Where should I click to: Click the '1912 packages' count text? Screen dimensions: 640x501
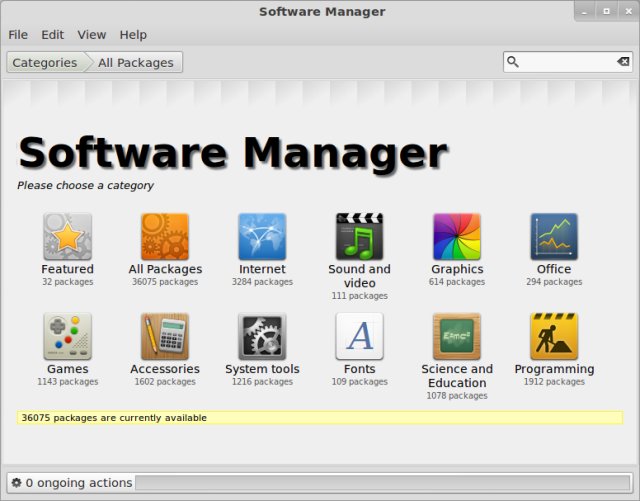click(554, 382)
